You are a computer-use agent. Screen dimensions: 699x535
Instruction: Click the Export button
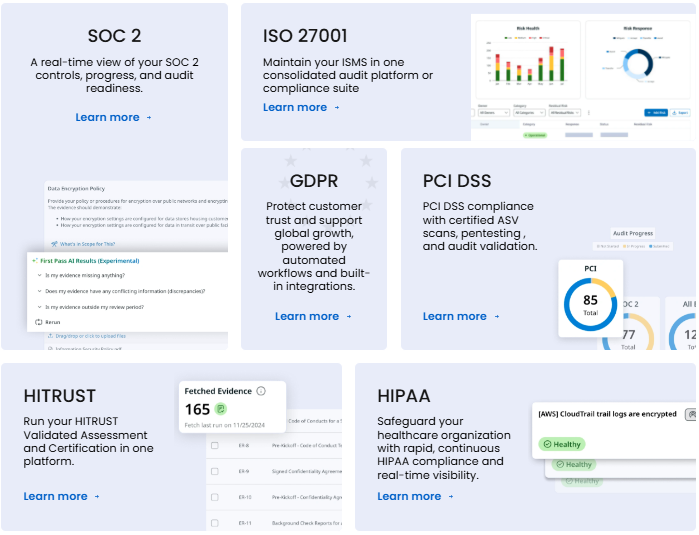pos(680,113)
